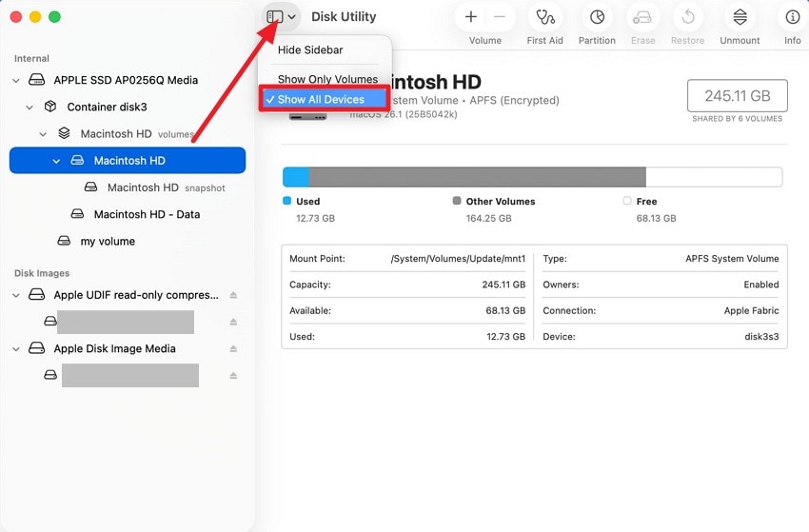This screenshot has width=809, height=532.
Task: Click the add volume plus button
Action: pyautogui.click(x=470, y=17)
